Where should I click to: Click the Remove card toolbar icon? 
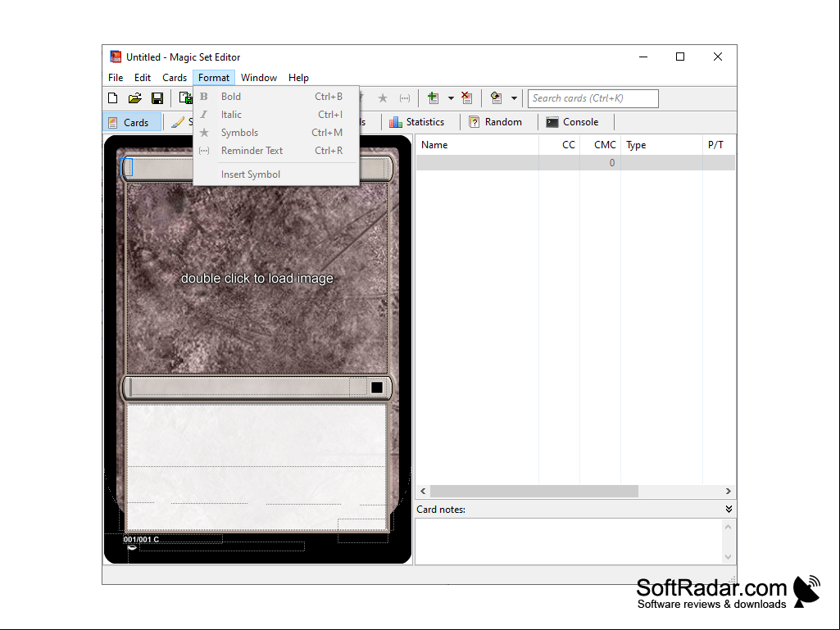click(x=467, y=98)
